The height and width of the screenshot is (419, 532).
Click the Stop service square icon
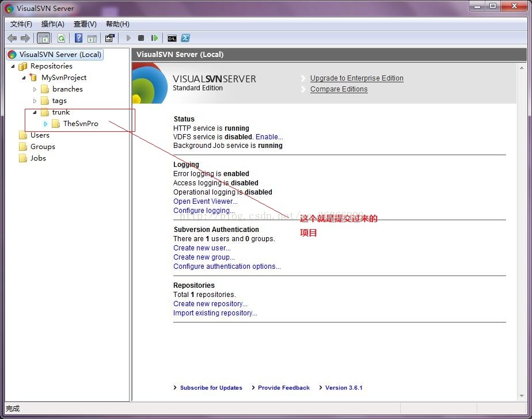point(141,38)
